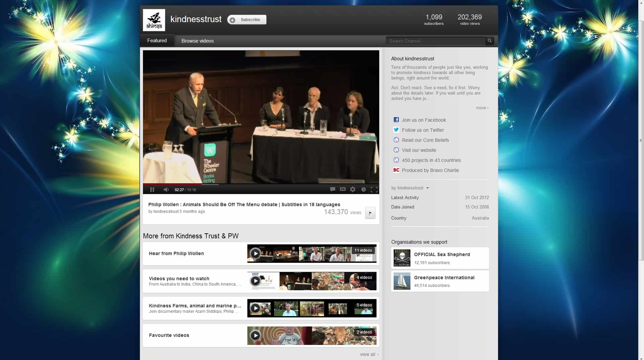The width and height of the screenshot is (644, 360).
Task: Open Greenpeace International channel name
Action: tap(444, 278)
